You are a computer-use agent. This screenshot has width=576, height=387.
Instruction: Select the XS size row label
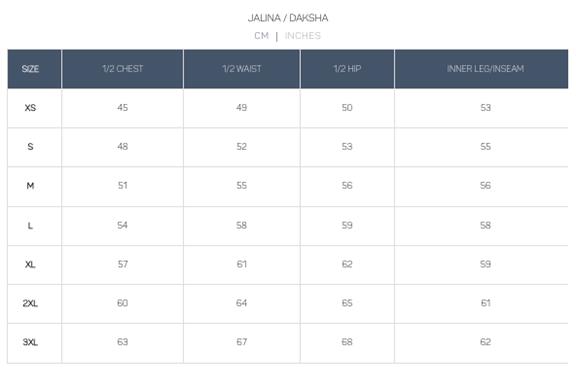click(30, 108)
